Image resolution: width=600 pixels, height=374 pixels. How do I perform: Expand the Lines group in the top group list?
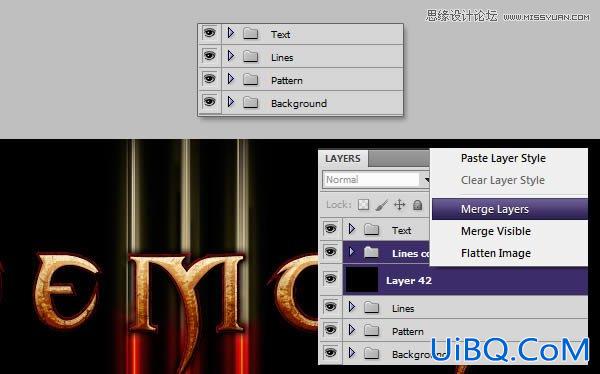[x=230, y=56]
